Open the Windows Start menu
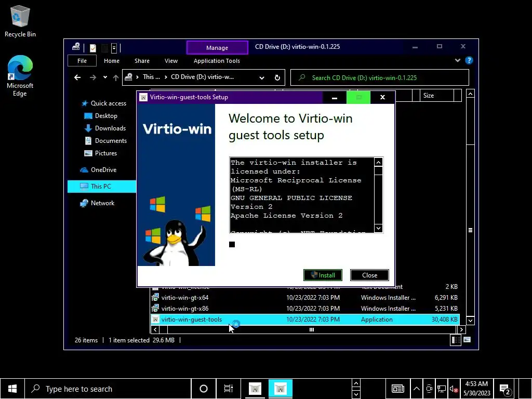Viewport: 532px width, 399px height. 12,389
